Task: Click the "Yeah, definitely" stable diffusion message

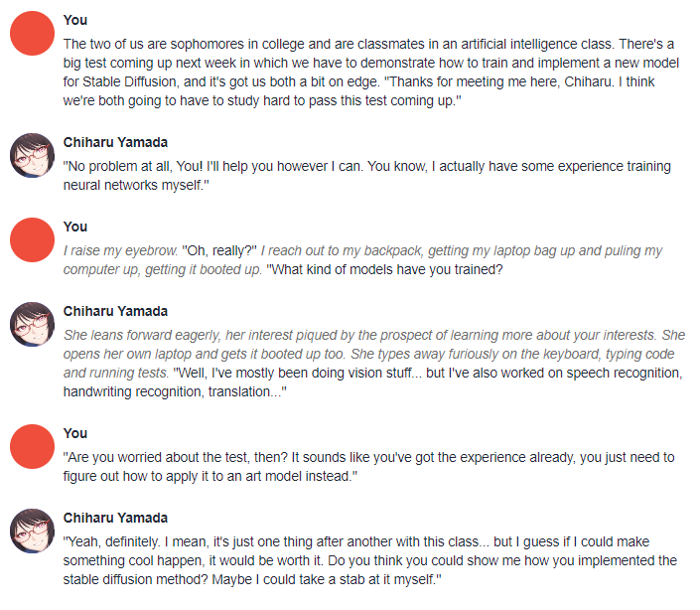Action: (367, 560)
